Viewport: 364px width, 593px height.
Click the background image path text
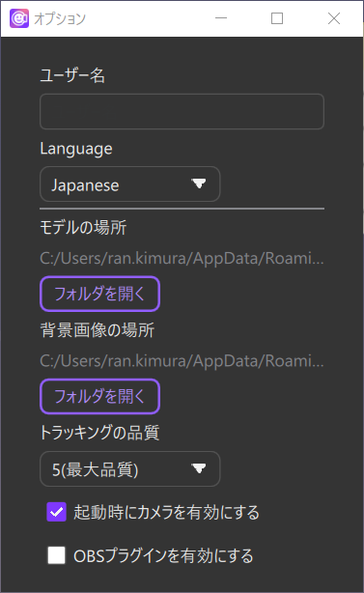point(182,361)
